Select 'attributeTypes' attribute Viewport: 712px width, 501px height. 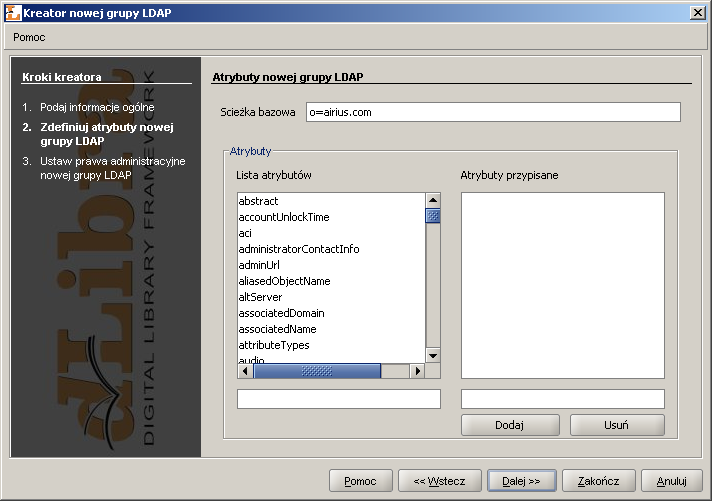coord(273,345)
